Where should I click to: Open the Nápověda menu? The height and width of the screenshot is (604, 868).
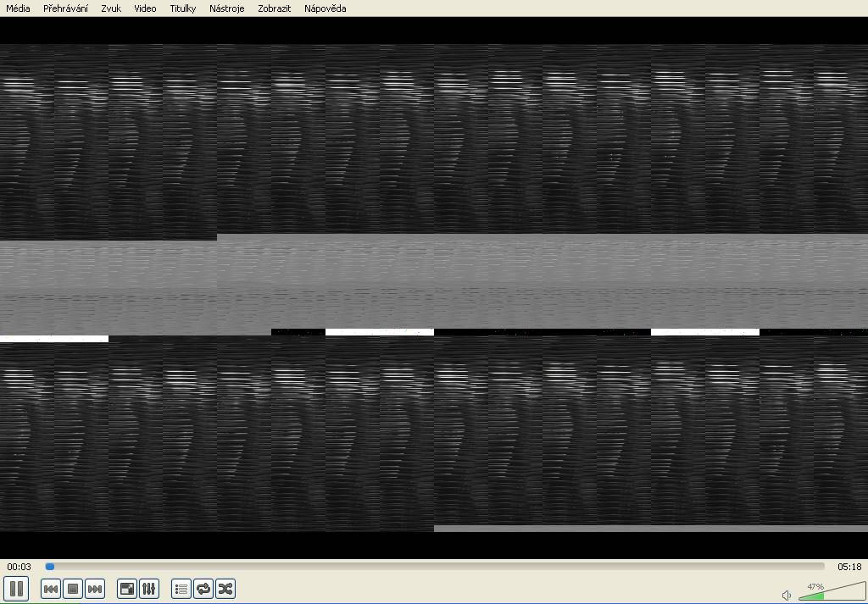click(325, 8)
